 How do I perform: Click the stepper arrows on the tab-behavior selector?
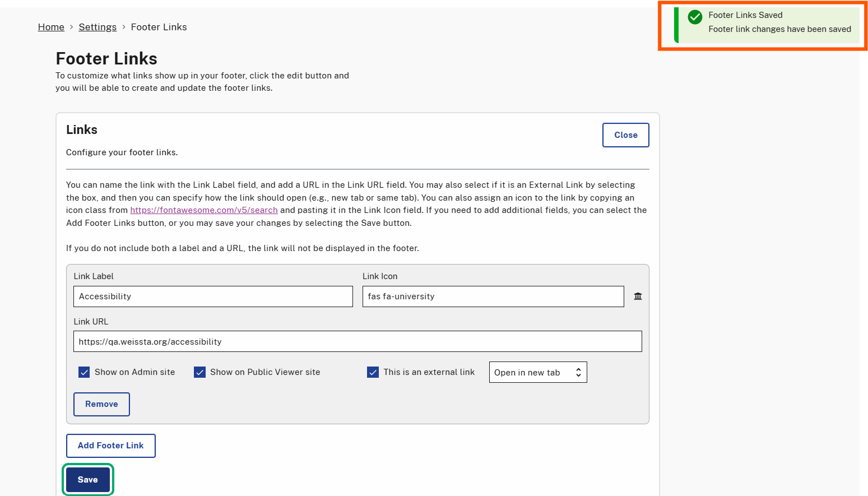point(578,372)
